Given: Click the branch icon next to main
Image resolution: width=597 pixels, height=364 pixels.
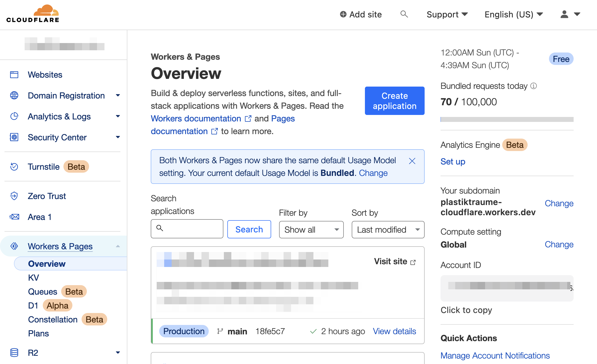Looking at the screenshot, I should click(x=220, y=331).
